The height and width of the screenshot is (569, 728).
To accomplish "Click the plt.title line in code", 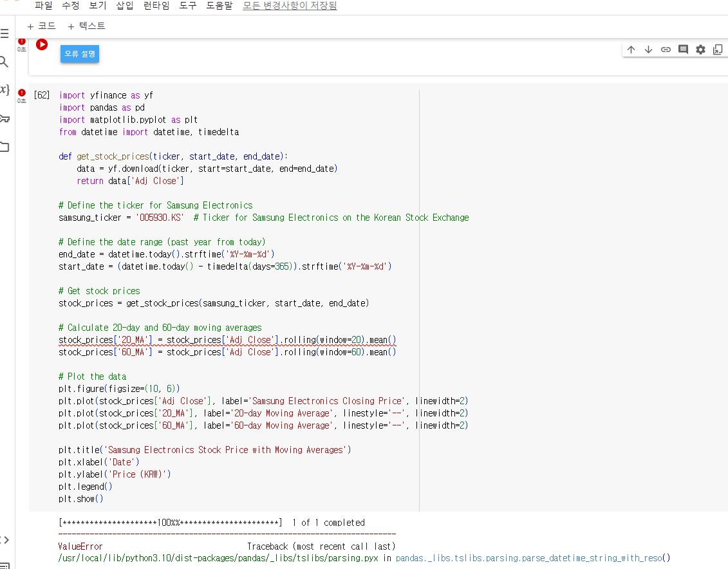I will click(205, 450).
